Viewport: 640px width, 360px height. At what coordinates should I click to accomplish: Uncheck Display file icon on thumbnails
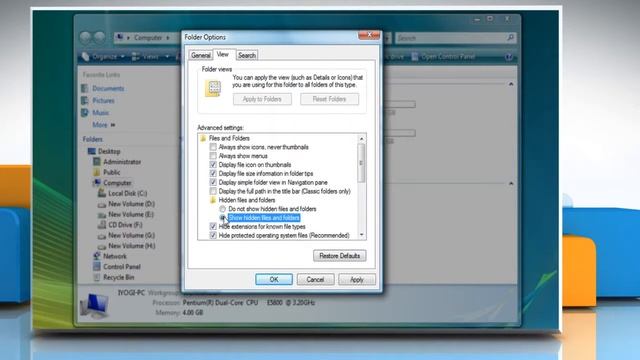coord(213,165)
